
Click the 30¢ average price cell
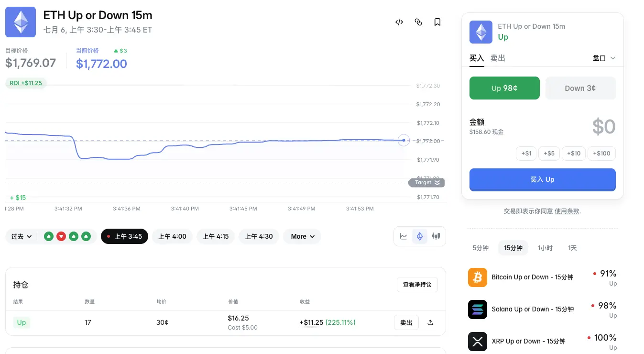163,322
